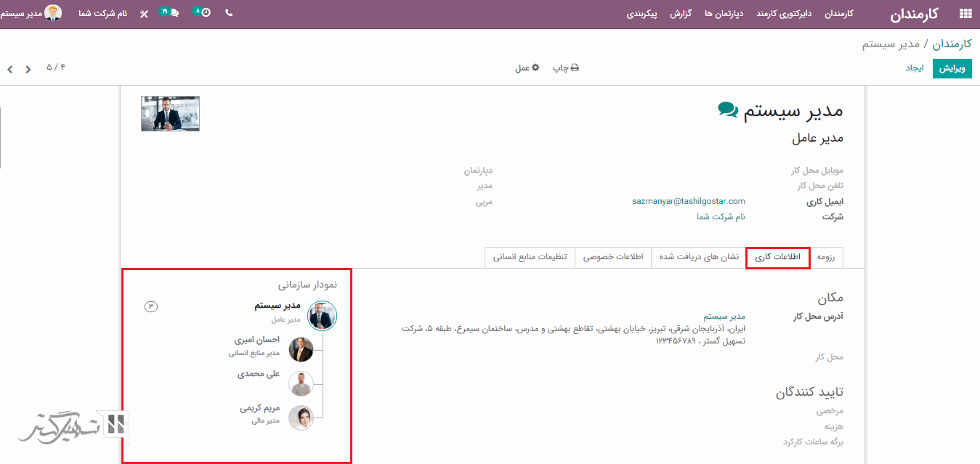Image resolution: width=980 pixels, height=464 pixels.
Task: Open the پیکربندی configuration menu
Action: pos(642,14)
